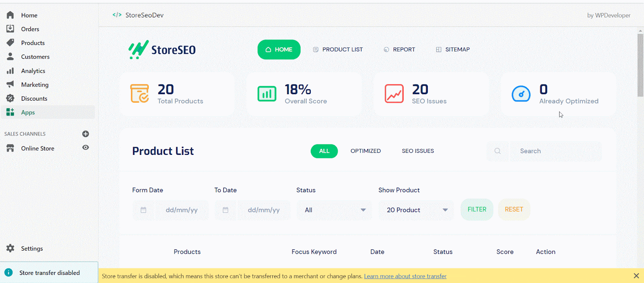This screenshot has width=644, height=283.
Task: Open Marketing in the sidebar
Action: tap(35, 84)
